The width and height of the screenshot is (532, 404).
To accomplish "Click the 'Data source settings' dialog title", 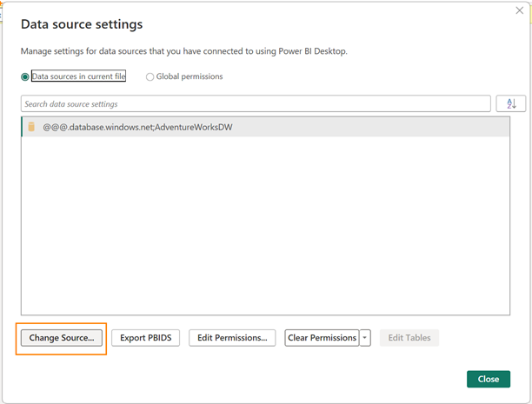I will [82, 24].
